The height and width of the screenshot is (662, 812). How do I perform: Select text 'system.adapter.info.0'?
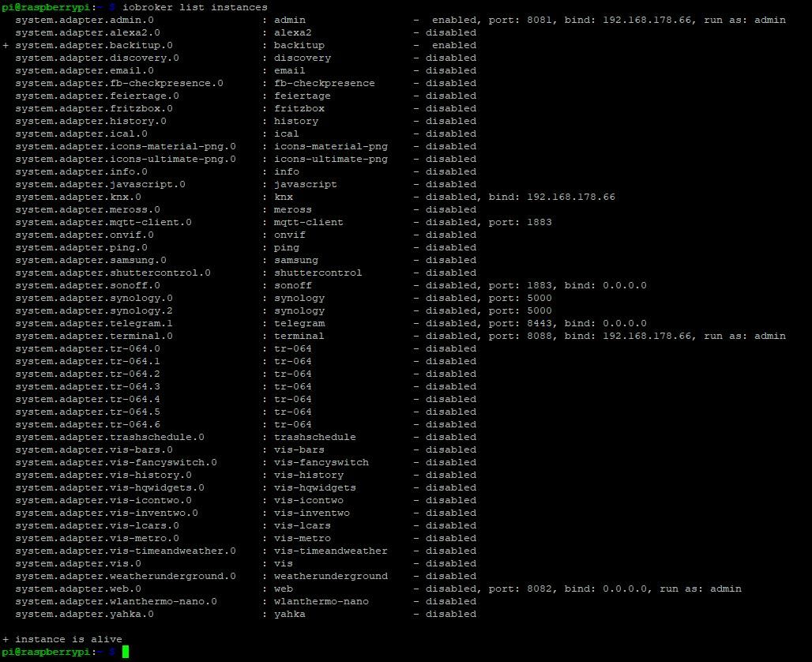(x=81, y=171)
